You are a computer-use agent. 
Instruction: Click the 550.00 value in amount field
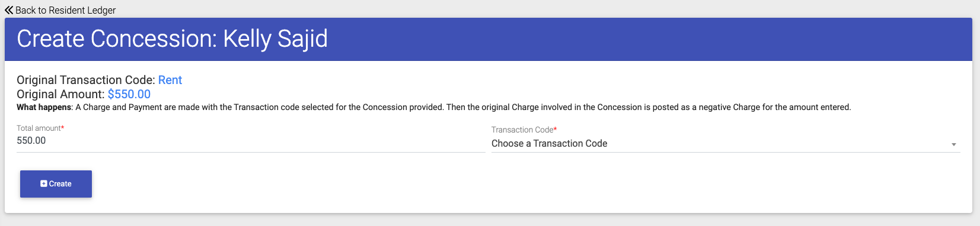(31, 141)
